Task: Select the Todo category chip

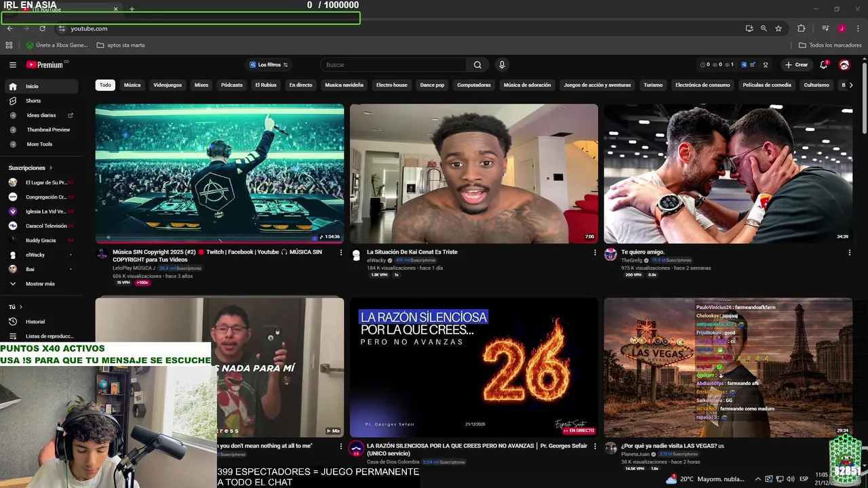Action: 105,85
